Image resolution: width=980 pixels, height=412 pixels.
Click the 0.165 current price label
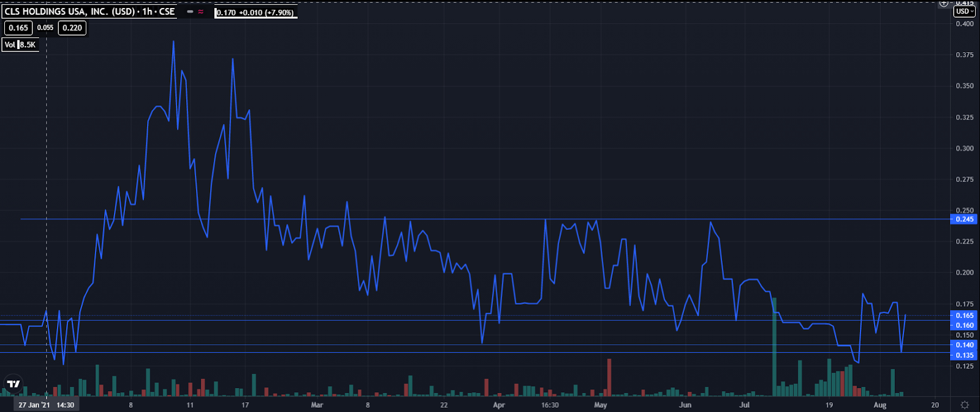[x=964, y=316]
